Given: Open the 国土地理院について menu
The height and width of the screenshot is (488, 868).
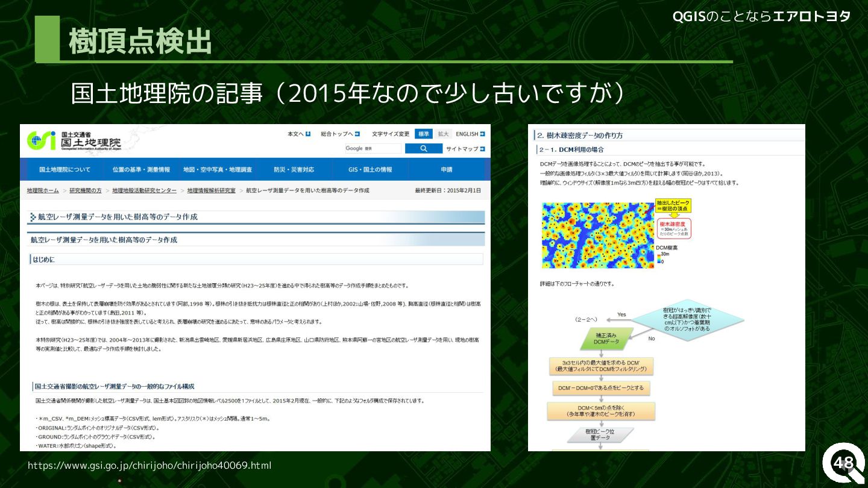Looking at the screenshot, I should click(x=64, y=169).
